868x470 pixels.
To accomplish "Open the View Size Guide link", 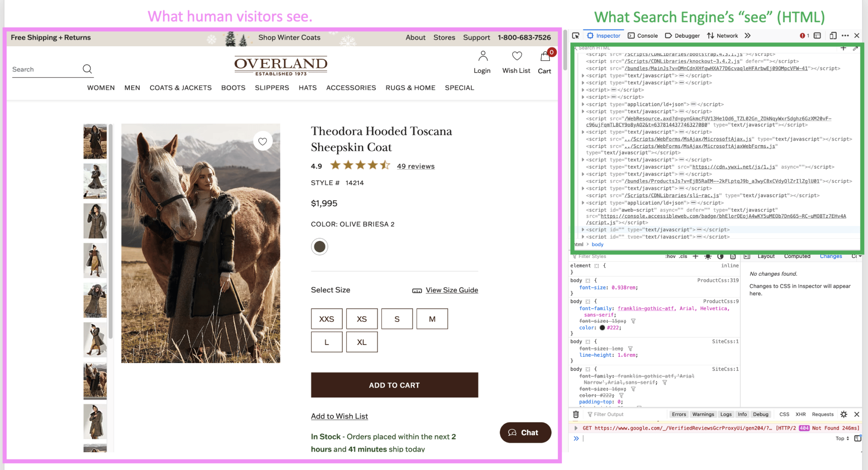I will [x=452, y=290].
